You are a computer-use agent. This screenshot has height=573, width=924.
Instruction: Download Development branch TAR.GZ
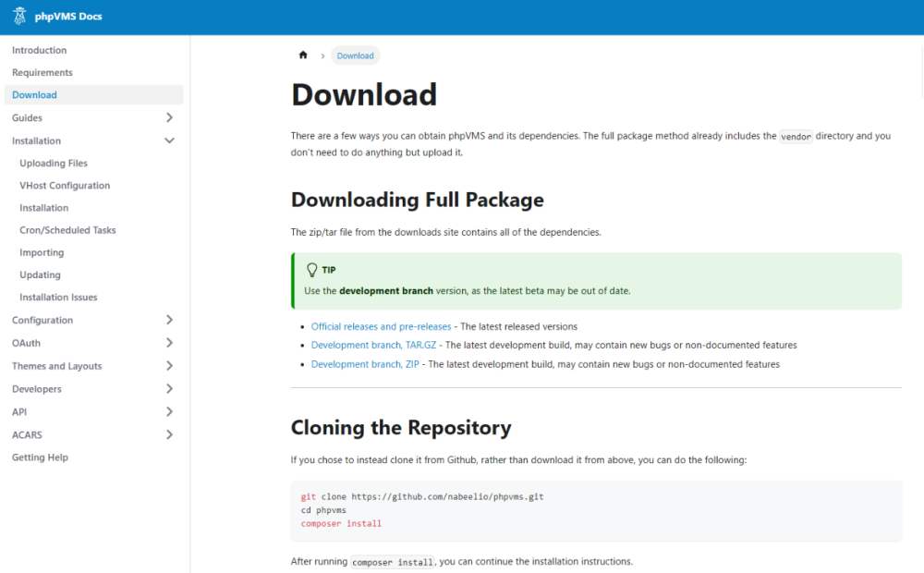pyautogui.click(x=373, y=346)
